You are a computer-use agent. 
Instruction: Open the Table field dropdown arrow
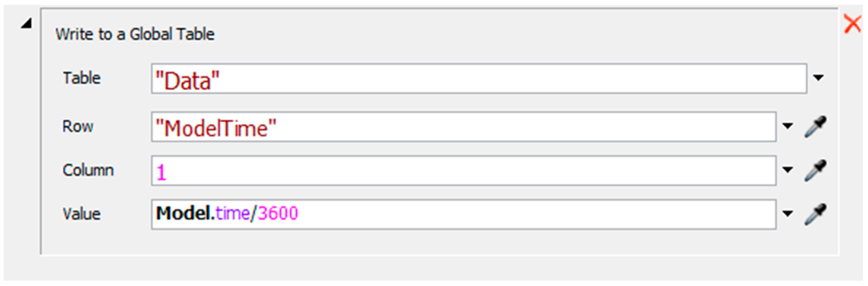click(x=818, y=78)
